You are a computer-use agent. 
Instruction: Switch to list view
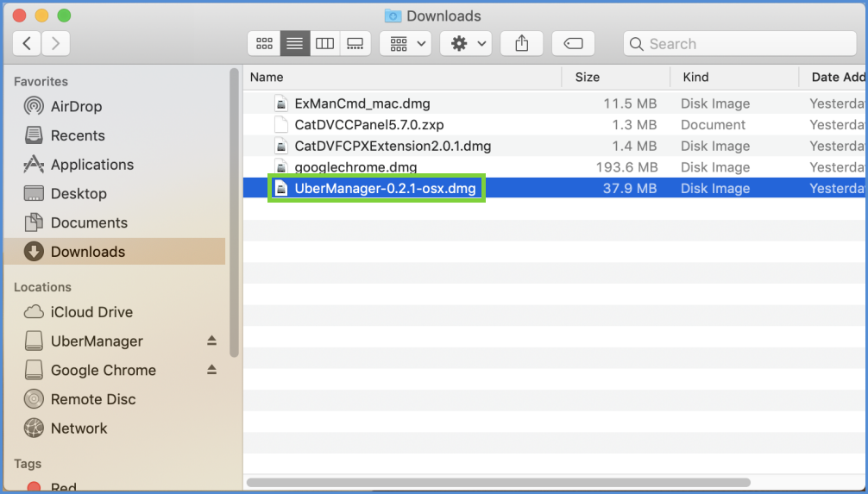tap(294, 44)
